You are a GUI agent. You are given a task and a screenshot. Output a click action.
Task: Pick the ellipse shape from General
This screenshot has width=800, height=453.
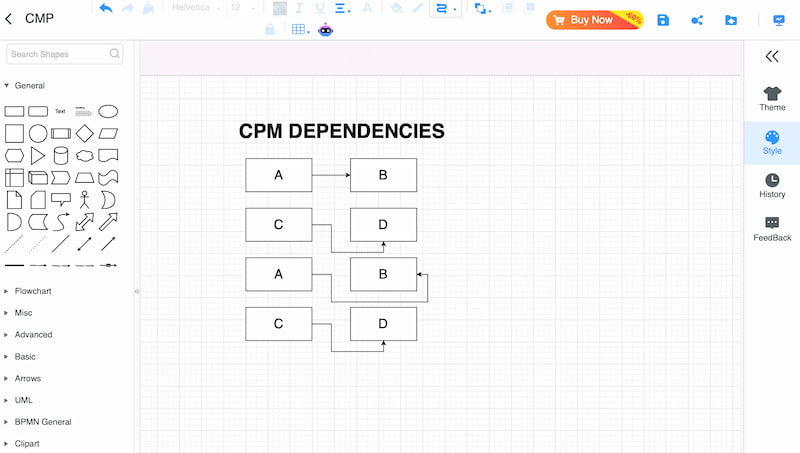[x=108, y=111]
